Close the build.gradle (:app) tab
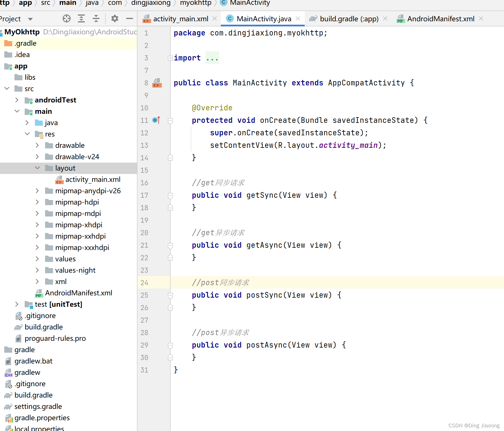The image size is (504, 431). tap(385, 18)
